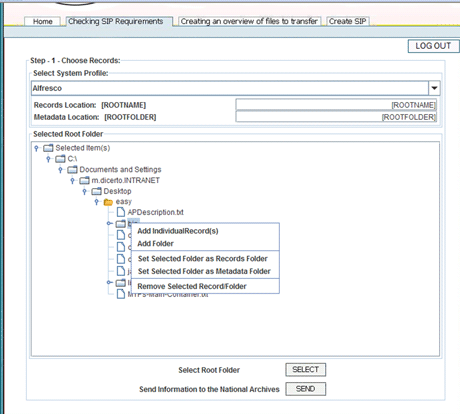Click the SELECT button

306,370
